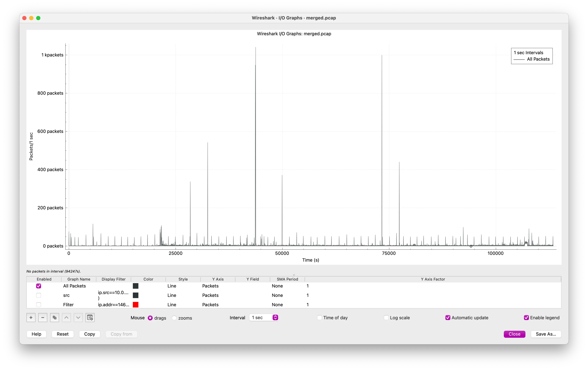Click the minus icon to remove graph

(43, 318)
